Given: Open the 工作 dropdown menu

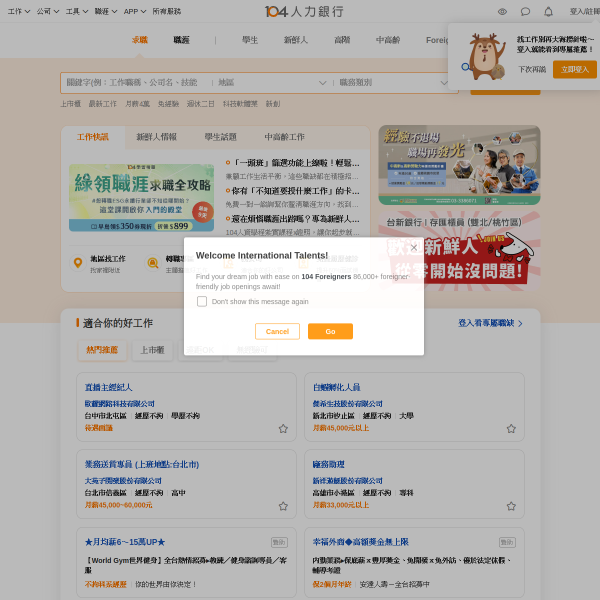Looking at the screenshot, I should click(x=19, y=11).
